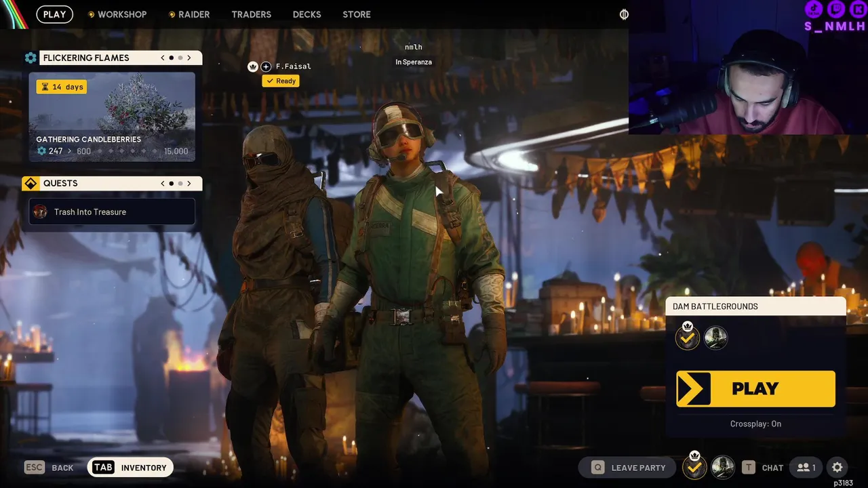Click the TAB key icon
The width and height of the screenshot is (868, 488).
(103, 467)
